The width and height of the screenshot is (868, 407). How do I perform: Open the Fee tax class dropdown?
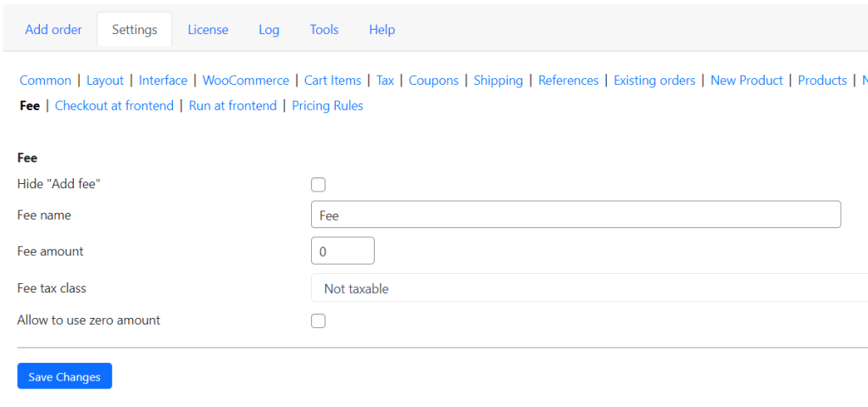[x=590, y=288]
